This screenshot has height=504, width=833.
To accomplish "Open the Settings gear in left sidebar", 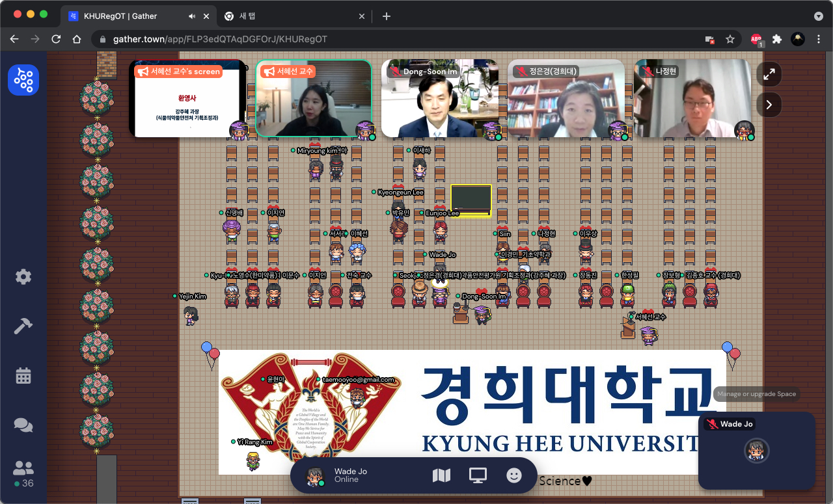I will (x=23, y=276).
